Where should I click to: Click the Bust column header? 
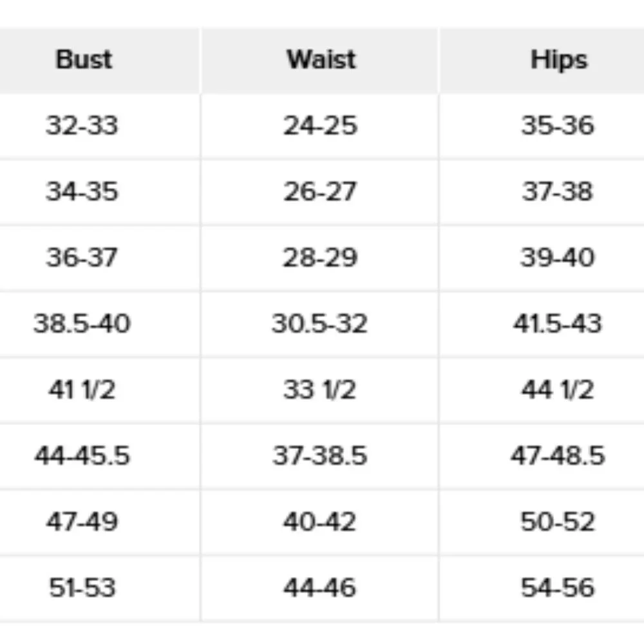[84, 60]
